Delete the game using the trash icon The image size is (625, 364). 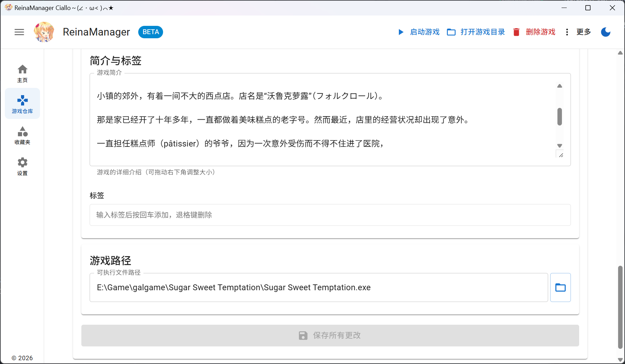tap(516, 32)
